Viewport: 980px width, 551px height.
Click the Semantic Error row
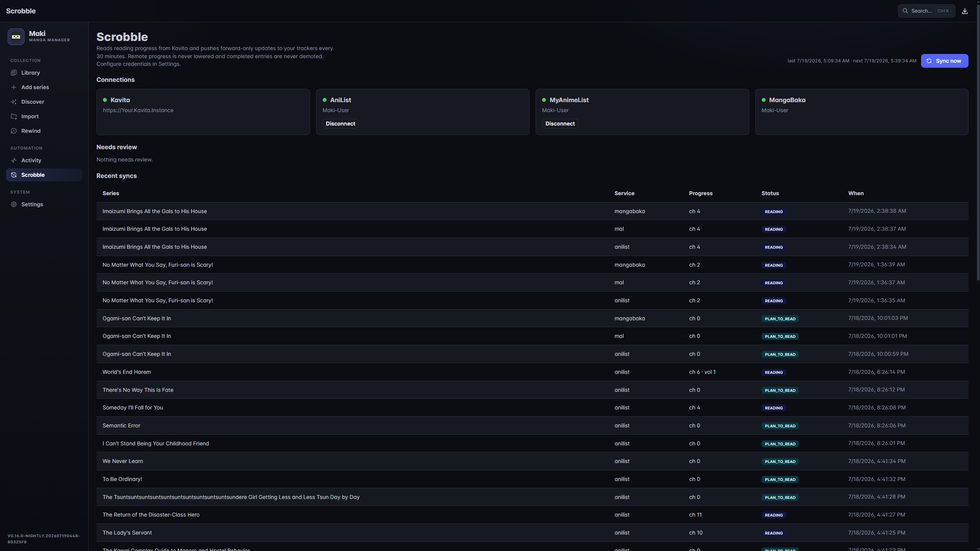[x=532, y=425]
